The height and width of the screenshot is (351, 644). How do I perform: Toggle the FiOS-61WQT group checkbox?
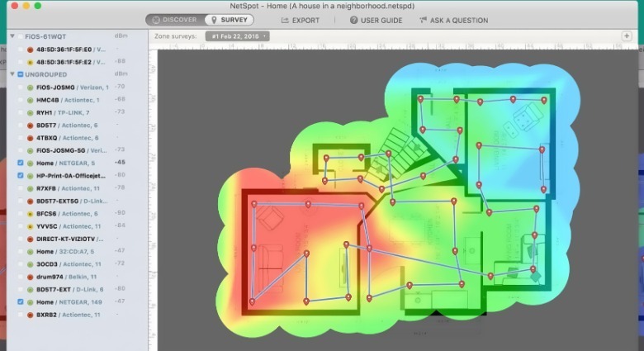(20, 36)
